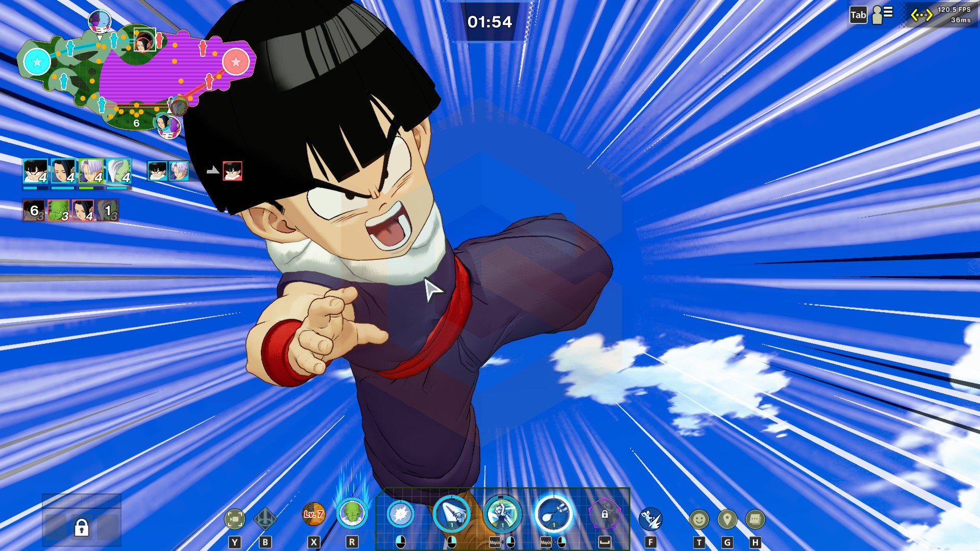
Task: Trigger the sword slash skill icon
Action: click(x=452, y=514)
